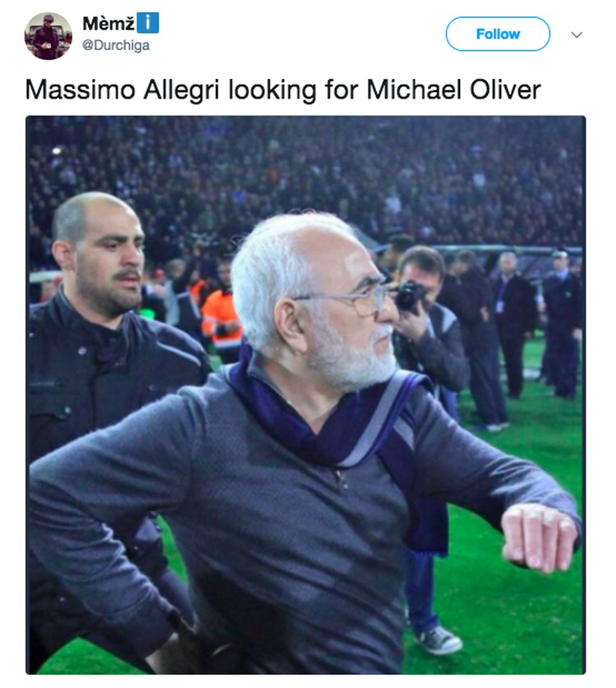Click the police officers at photo's right edge
The width and height of the screenshot is (616, 688).
(562, 324)
